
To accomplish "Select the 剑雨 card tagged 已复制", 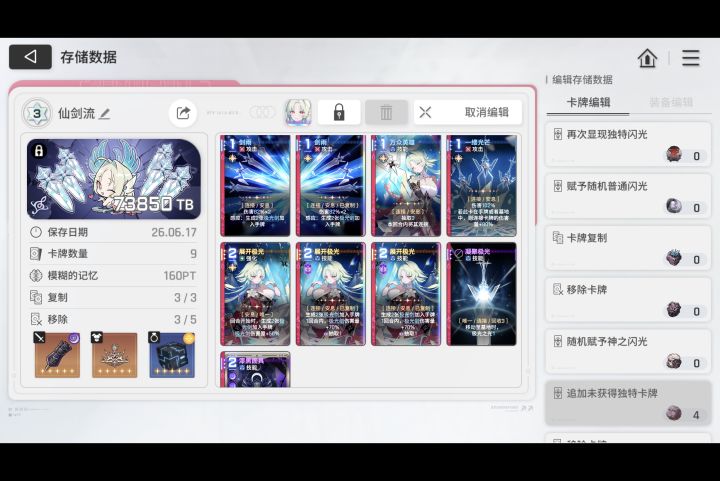I will click(331, 186).
